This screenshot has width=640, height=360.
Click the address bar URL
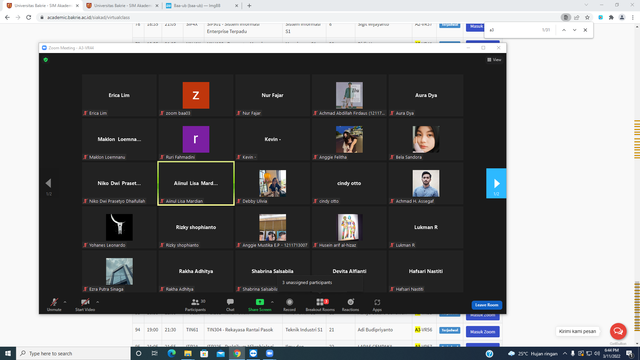(88, 18)
